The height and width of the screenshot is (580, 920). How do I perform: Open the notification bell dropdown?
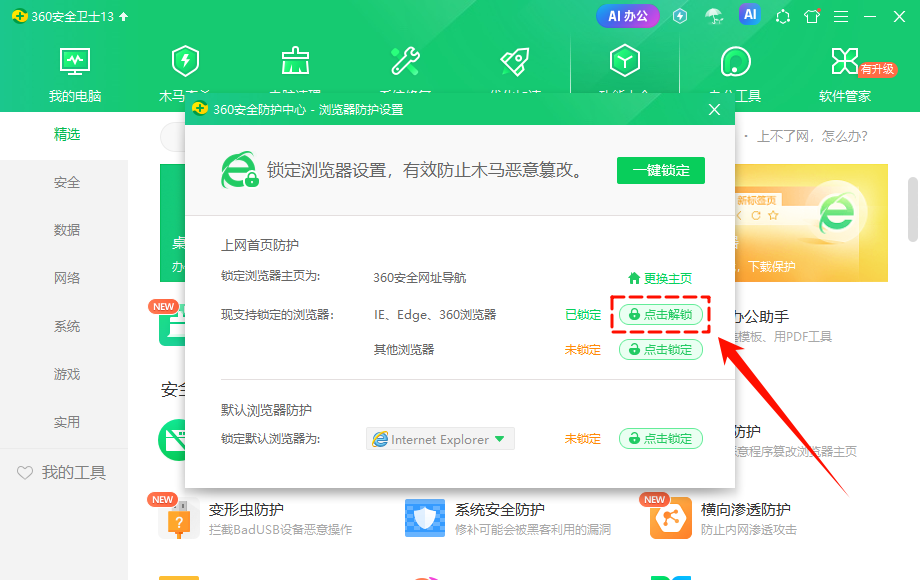click(x=783, y=16)
